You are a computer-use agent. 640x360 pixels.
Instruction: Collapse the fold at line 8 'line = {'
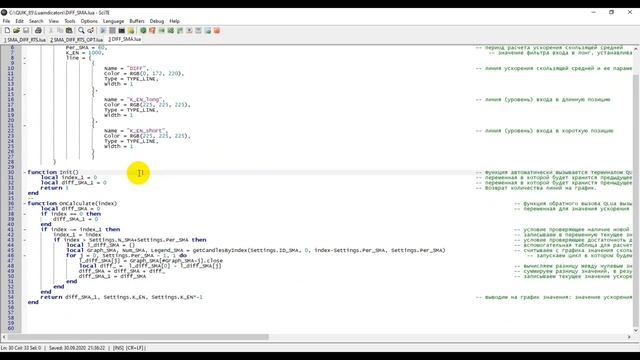pos(24,58)
